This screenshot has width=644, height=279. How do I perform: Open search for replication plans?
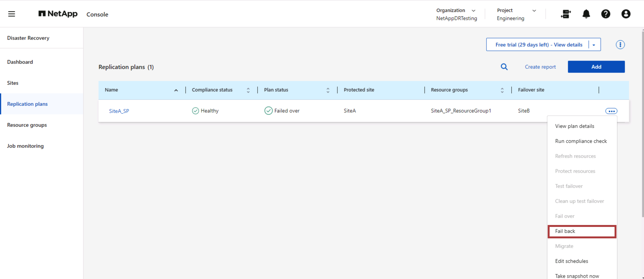click(504, 67)
